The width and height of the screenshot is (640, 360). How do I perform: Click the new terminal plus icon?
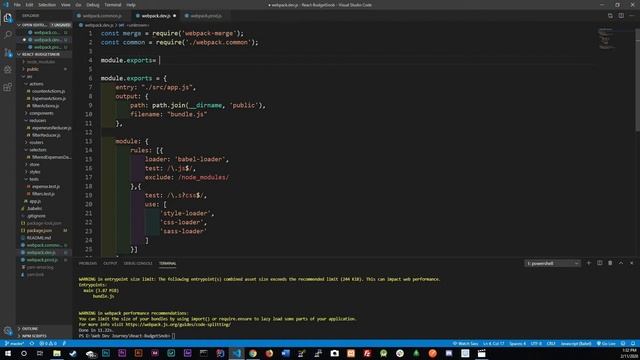589,263
